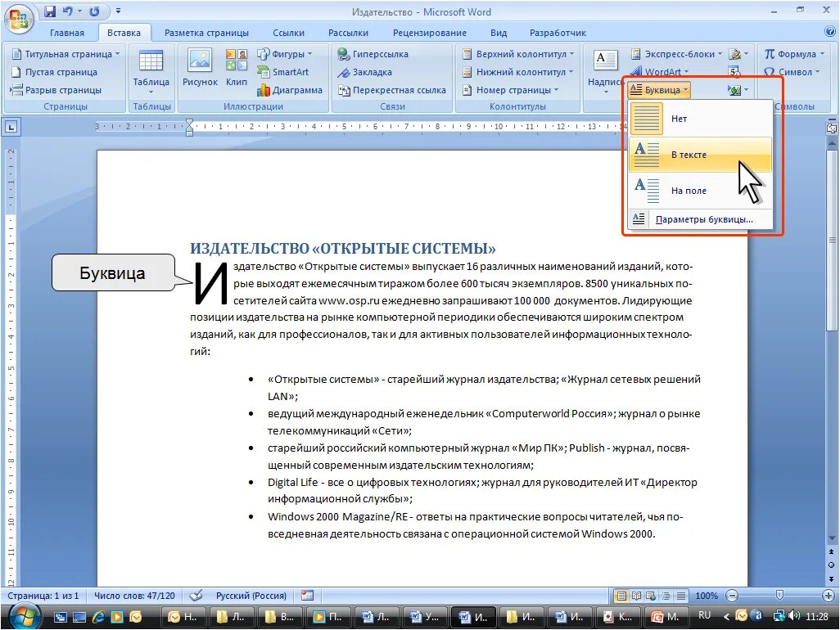
Task: Expand Экспресс-блоки quick parts menu
Action: point(677,54)
